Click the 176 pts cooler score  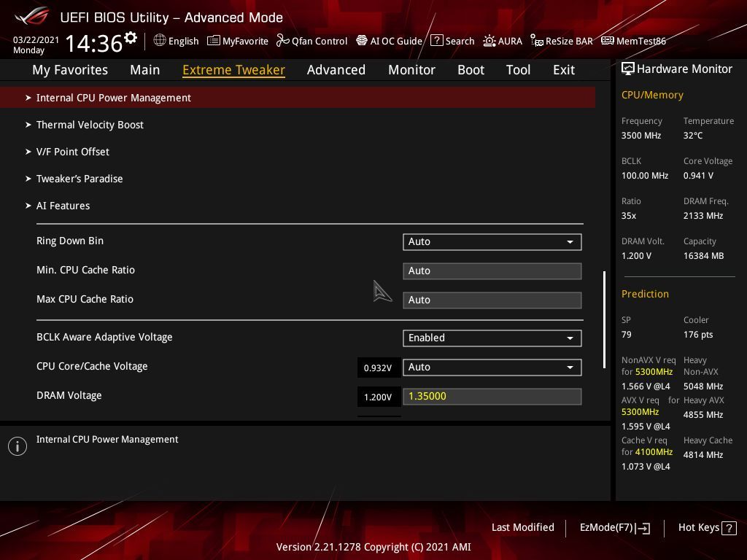[x=698, y=334]
